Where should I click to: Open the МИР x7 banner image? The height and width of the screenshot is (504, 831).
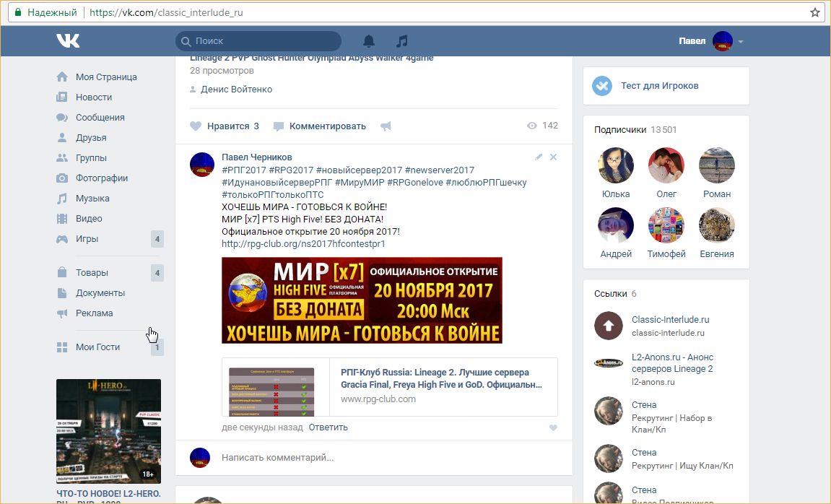362,300
